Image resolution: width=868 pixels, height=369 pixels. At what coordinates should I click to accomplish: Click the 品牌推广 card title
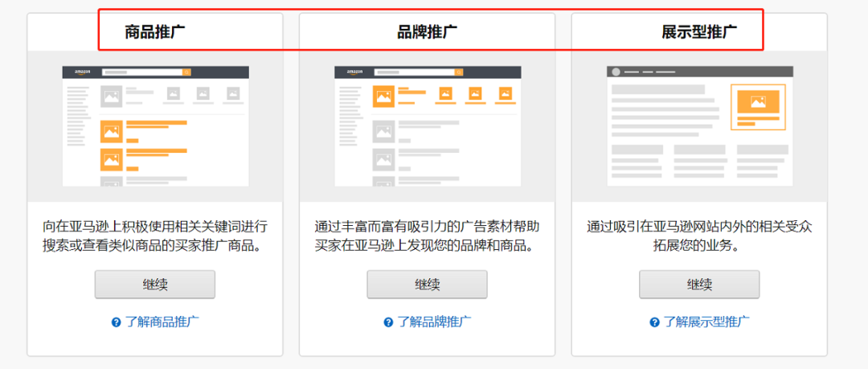428,32
